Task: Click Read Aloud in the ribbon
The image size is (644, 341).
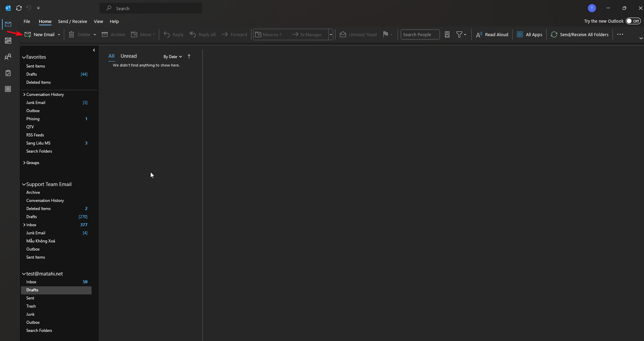Action: [x=492, y=34]
